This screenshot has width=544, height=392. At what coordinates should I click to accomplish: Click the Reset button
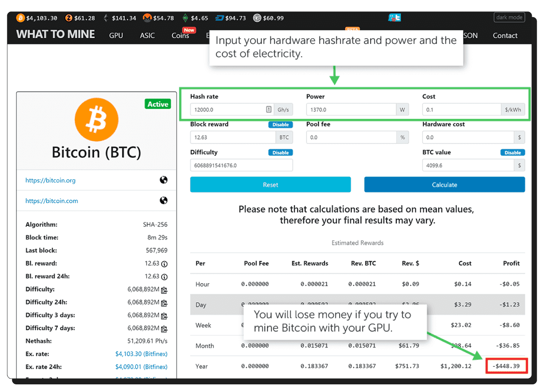click(x=270, y=185)
